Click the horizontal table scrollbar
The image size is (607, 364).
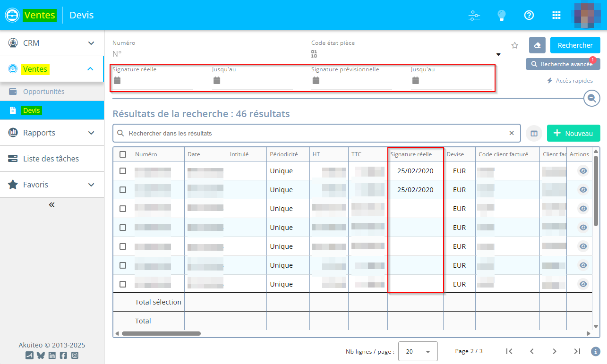tap(161, 333)
